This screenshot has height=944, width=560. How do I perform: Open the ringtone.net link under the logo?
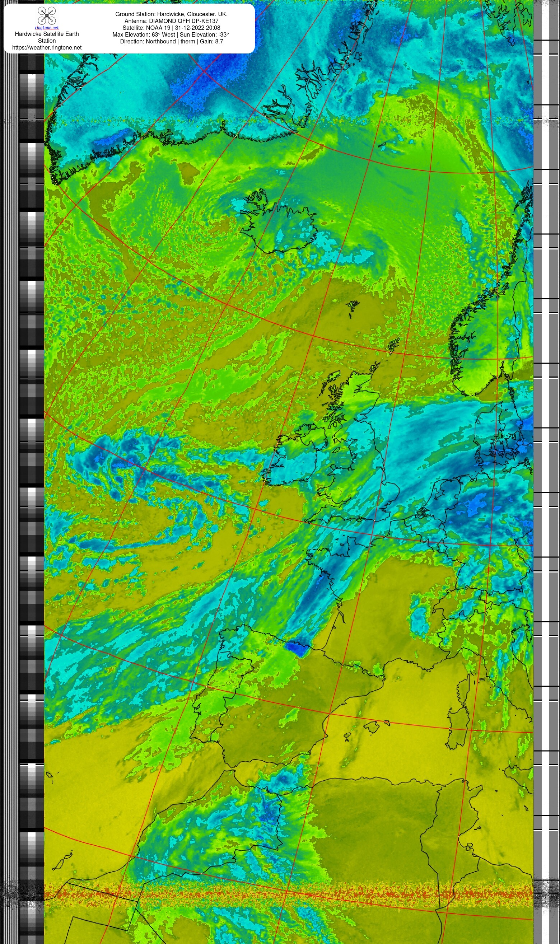coord(47,28)
